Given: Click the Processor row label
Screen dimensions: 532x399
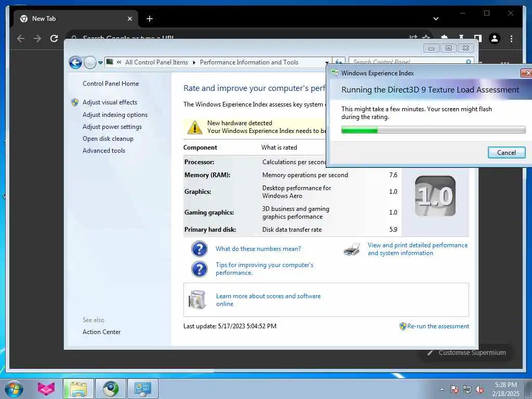Looking at the screenshot, I should click(x=199, y=162).
